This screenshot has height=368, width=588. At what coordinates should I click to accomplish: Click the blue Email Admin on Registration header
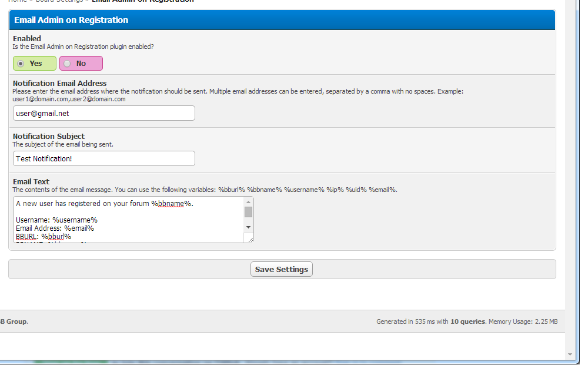tap(282, 20)
